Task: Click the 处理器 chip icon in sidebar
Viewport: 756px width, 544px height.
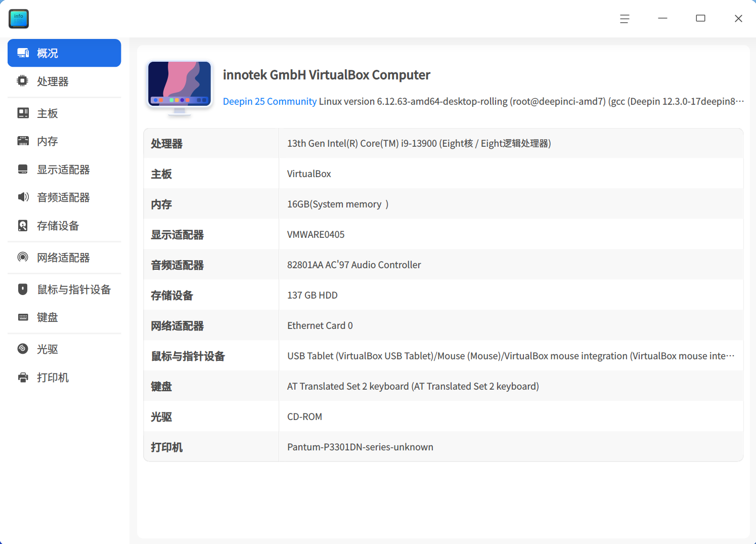Action: pyautogui.click(x=23, y=81)
